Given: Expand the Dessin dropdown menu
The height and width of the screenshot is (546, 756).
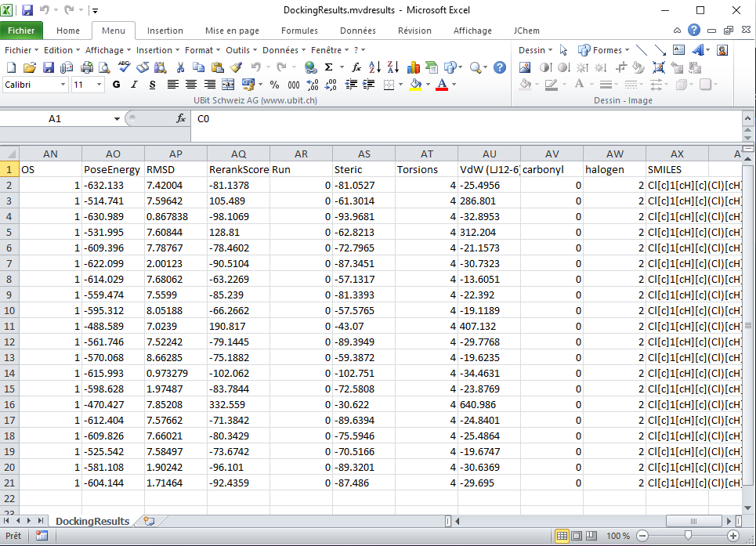Looking at the screenshot, I should coord(535,50).
